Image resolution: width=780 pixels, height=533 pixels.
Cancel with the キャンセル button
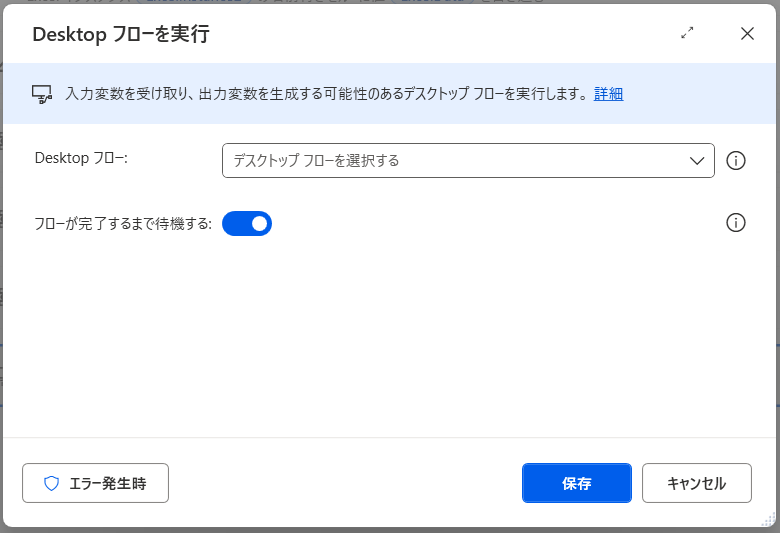click(696, 483)
